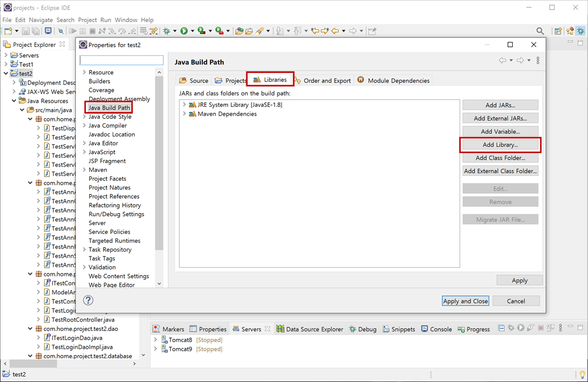The image size is (588, 382).
Task: Click the properties tree vertical scrollbar
Action: 159,163
